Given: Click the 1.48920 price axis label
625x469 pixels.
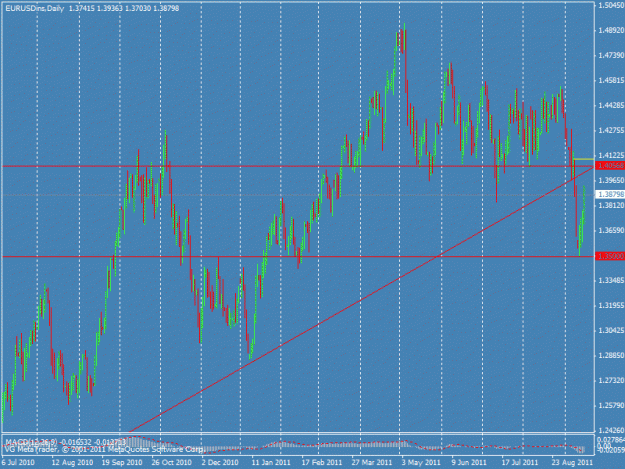Looking at the screenshot, I should point(611,30).
